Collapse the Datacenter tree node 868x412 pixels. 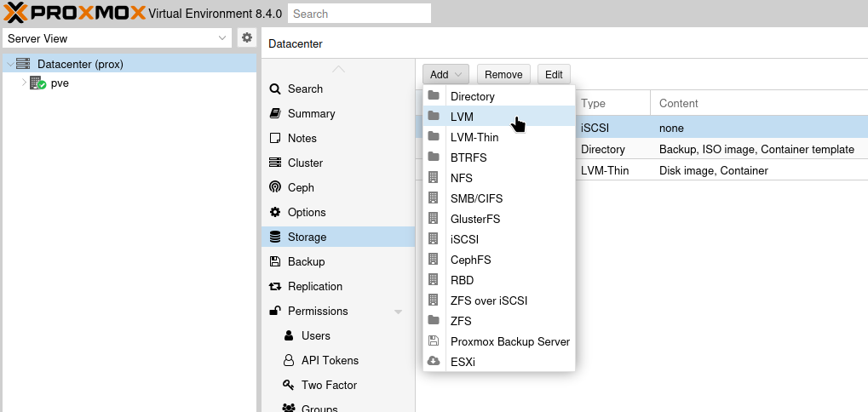(x=10, y=64)
